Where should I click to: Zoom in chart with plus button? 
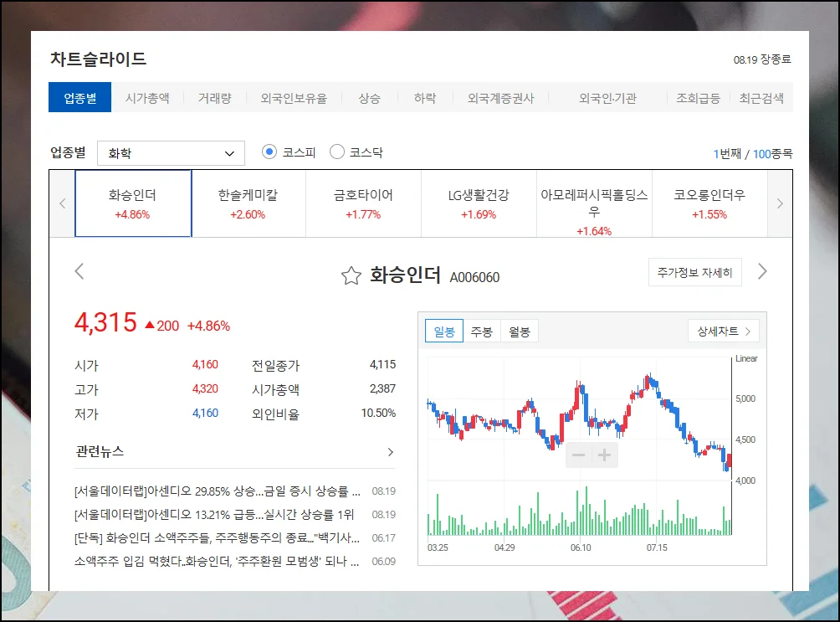coord(605,455)
